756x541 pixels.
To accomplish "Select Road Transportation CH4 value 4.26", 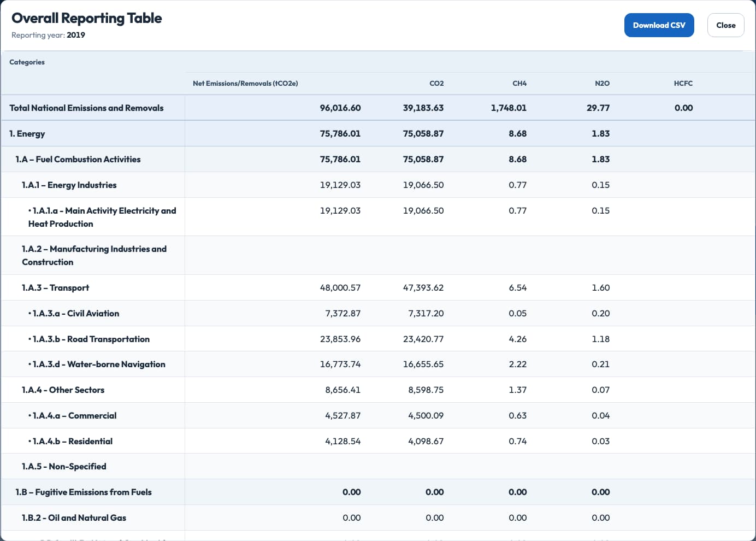I will pyautogui.click(x=518, y=339).
